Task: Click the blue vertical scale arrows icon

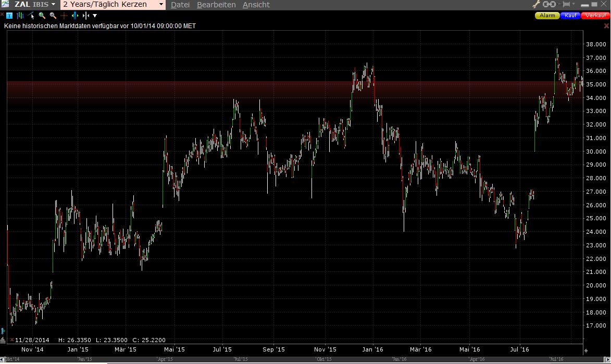Action: [x=3, y=331]
